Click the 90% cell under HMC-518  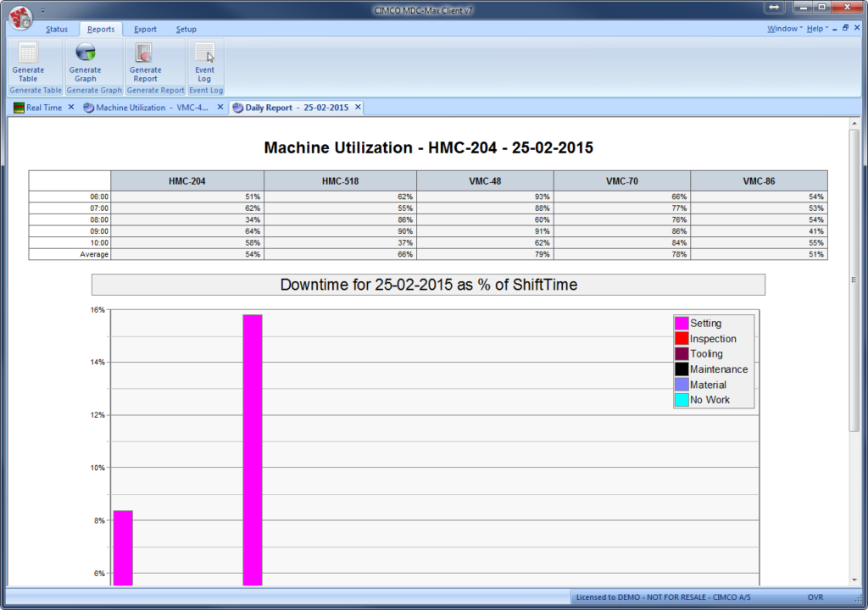341,231
